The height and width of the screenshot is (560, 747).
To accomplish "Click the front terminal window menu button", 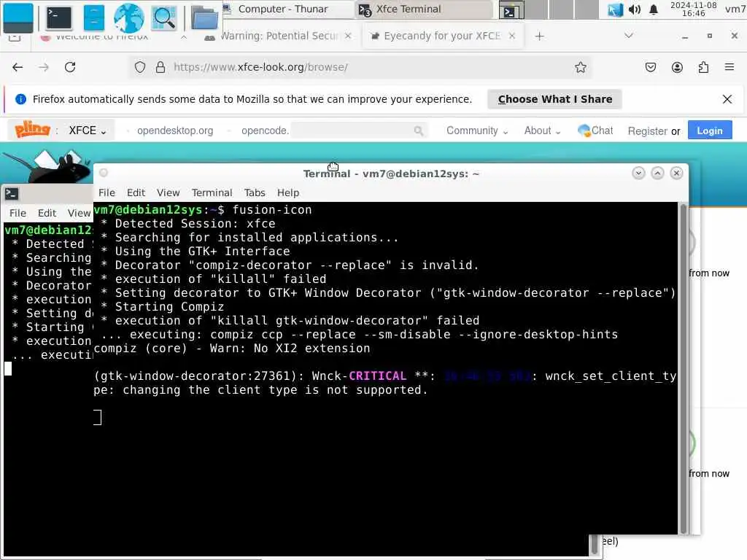I will (x=104, y=173).
